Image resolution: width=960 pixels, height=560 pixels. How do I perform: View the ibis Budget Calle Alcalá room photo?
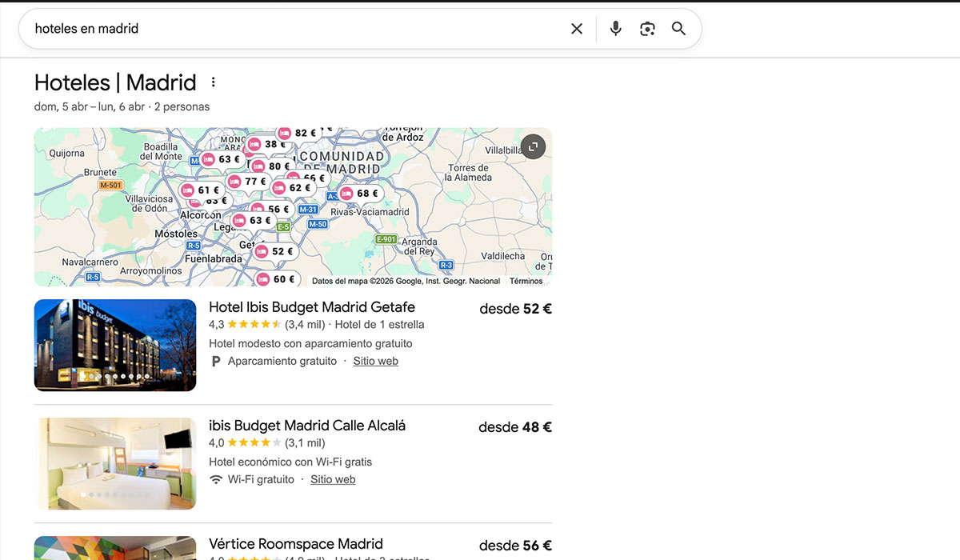pyautogui.click(x=115, y=464)
